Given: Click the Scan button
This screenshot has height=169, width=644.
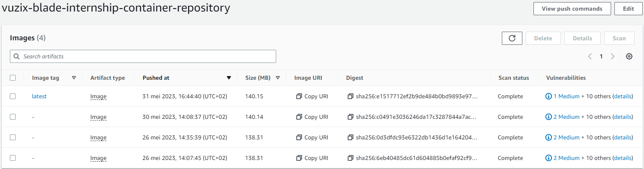Looking at the screenshot, I should 619,38.
